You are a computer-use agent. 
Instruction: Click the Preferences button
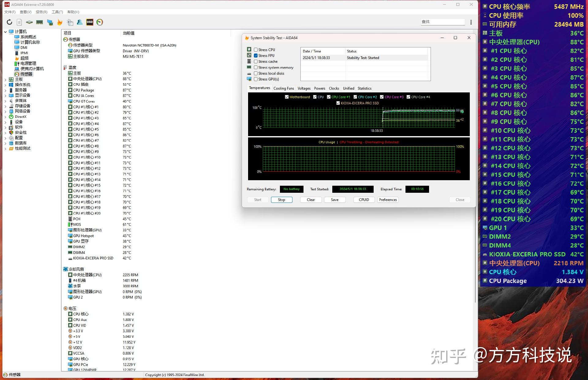pos(388,200)
